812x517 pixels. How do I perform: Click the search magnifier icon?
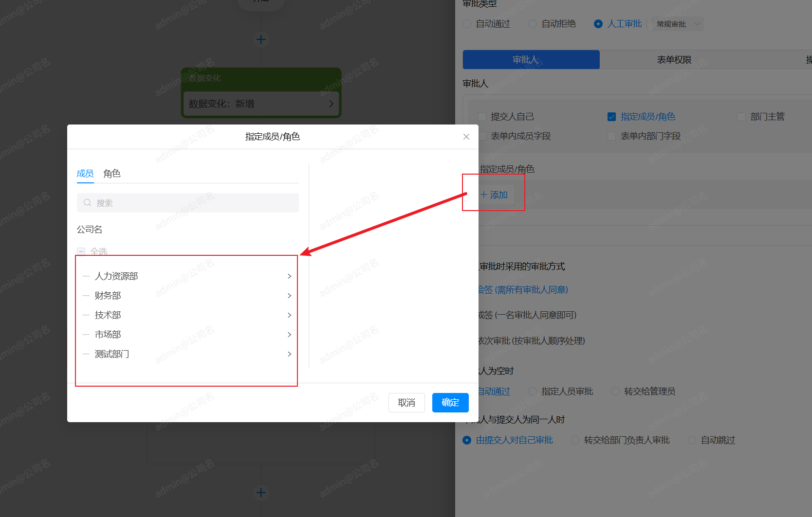coord(87,203)
